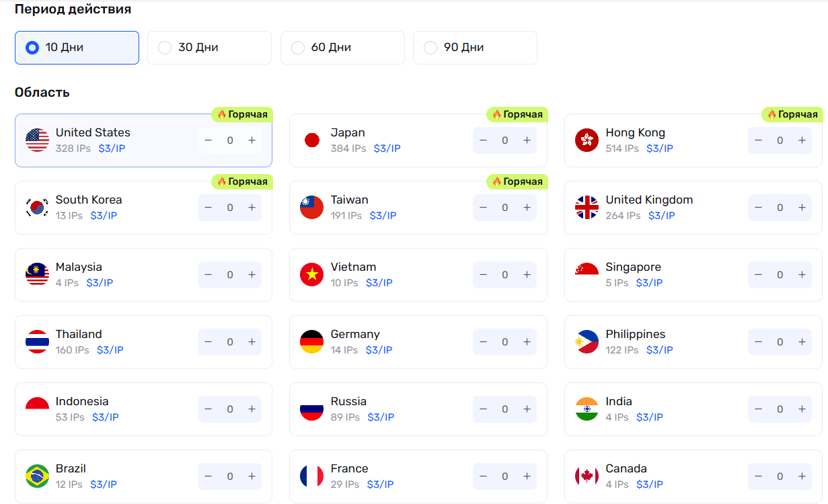The width and height of the screenshot is (828, 504).
Task: Increment the United Kingdom IP count
Action: point(802,208)
